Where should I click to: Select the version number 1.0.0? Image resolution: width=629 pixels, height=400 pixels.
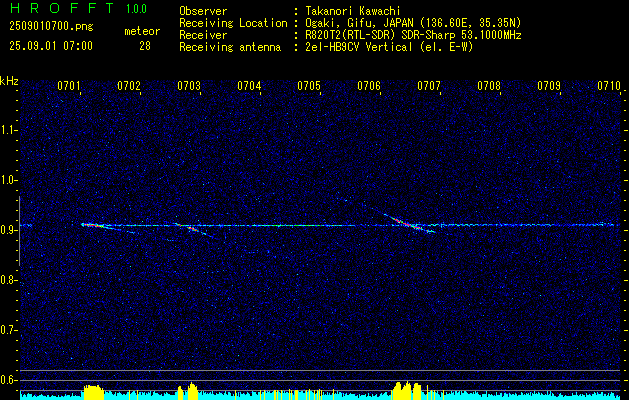(136, 9)
